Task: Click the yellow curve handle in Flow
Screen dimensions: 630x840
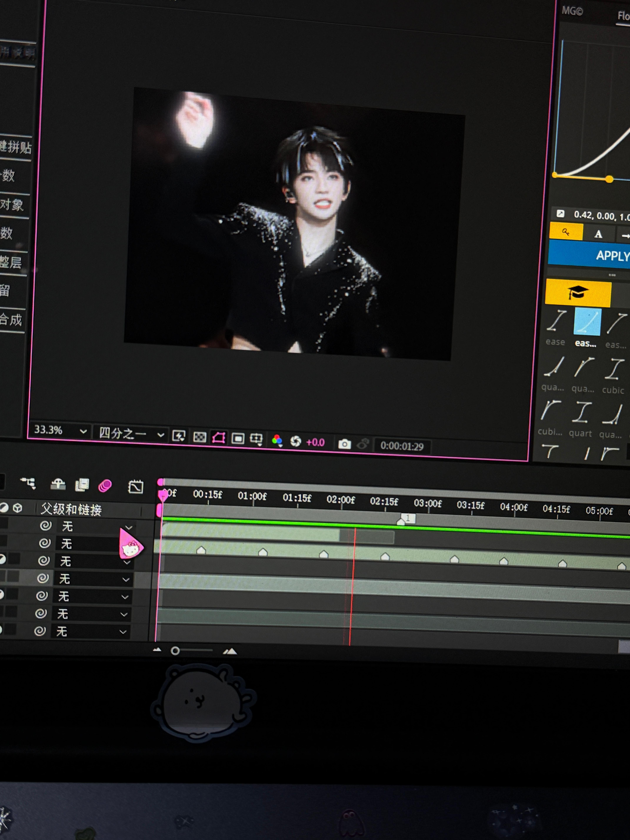Action: point(609,179)
